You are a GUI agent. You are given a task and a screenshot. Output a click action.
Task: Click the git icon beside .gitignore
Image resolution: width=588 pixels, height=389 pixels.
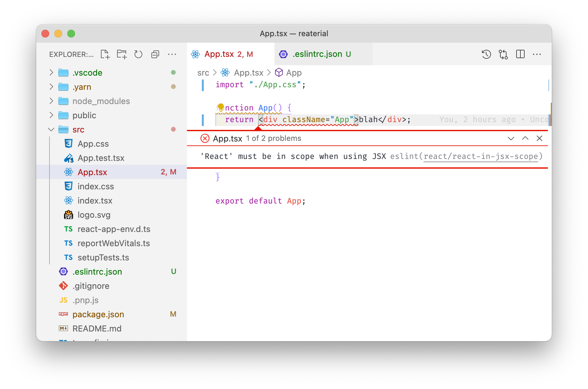click(63, 286)
